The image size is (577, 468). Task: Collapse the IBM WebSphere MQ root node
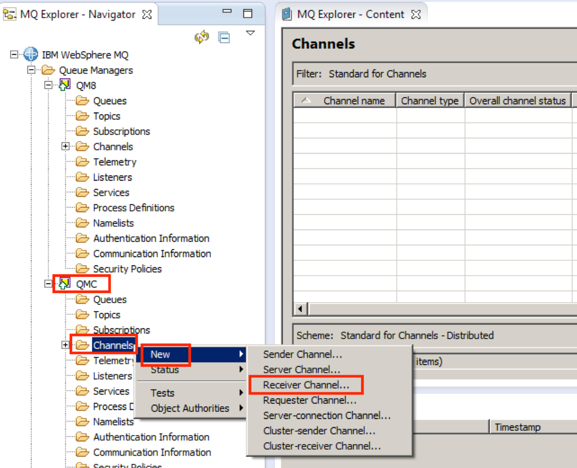14,54
